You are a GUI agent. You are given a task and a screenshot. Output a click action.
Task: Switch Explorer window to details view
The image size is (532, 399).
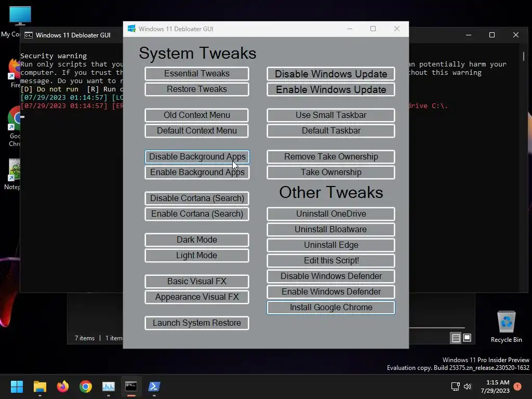(456, 338)
